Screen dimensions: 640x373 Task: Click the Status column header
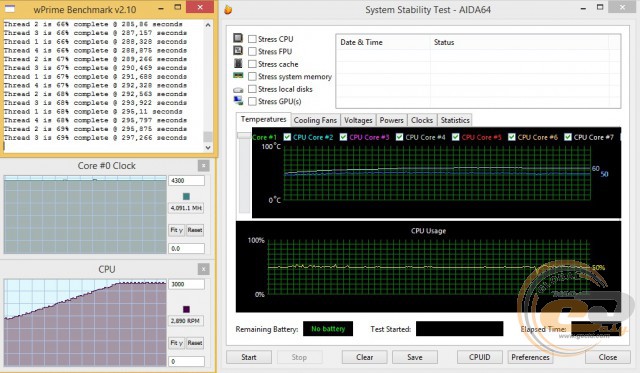point(519,42)
